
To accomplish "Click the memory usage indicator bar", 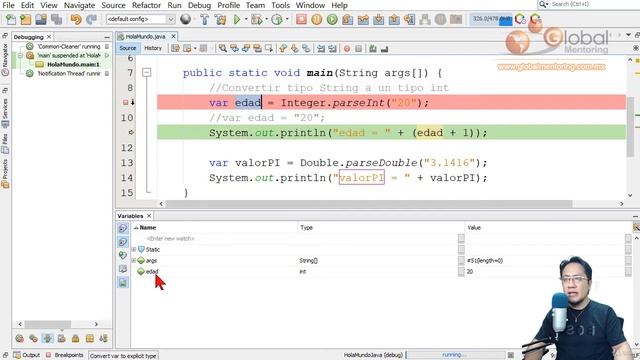I will (x=491, y=19).
